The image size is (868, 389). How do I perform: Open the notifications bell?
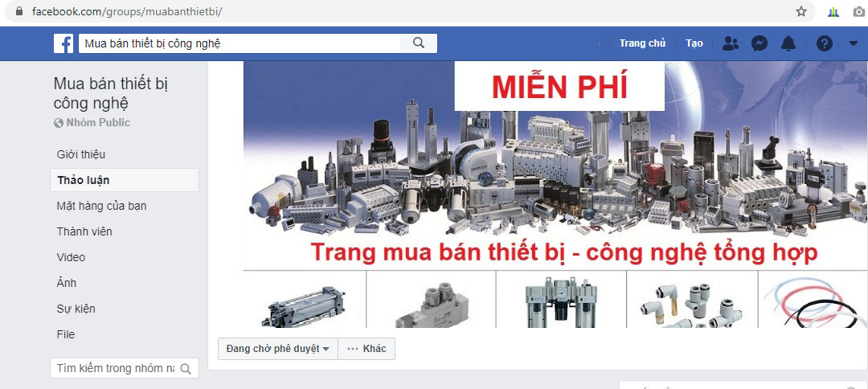pyautogui.click(x=788, y=43)
